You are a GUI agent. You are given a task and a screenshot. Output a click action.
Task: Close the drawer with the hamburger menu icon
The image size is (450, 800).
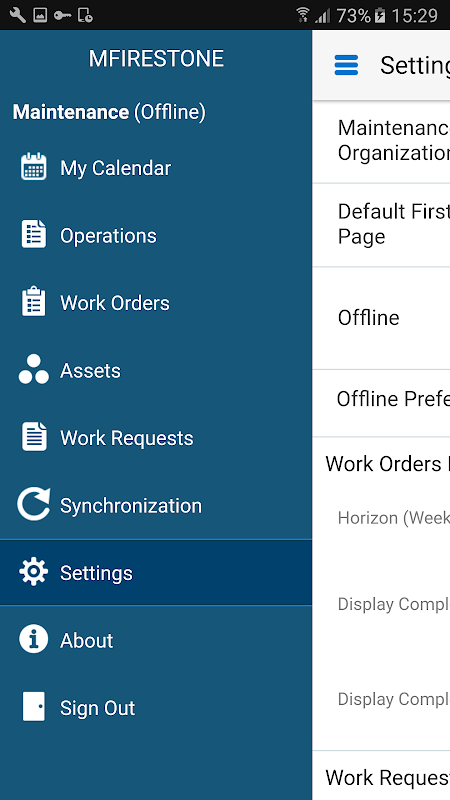pyautogui.click(x=346, y=65)
